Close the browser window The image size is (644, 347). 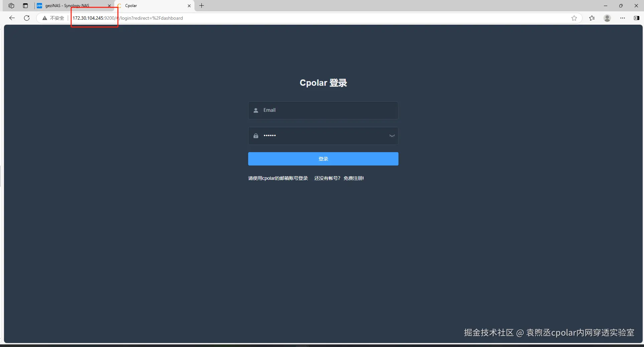point(636,6)
